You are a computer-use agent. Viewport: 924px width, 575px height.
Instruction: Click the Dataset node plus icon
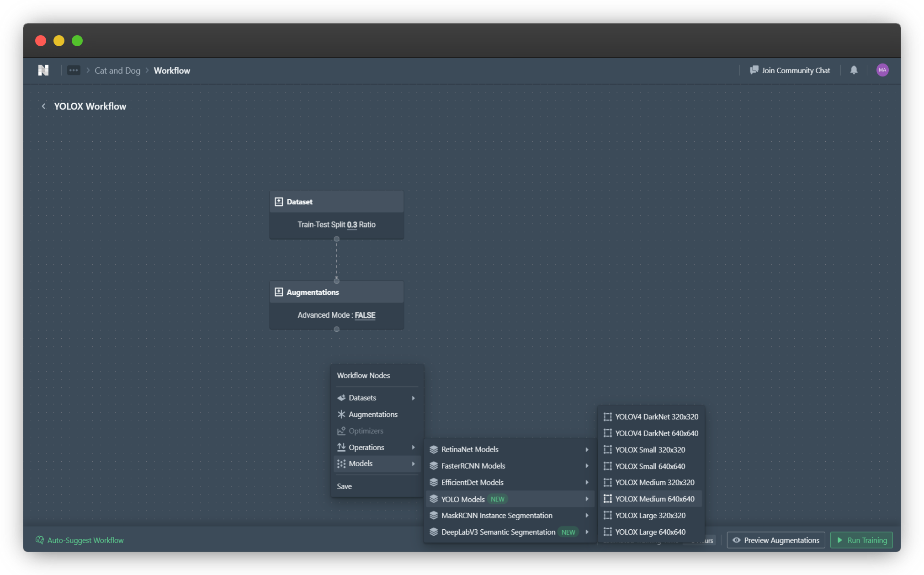279,202
